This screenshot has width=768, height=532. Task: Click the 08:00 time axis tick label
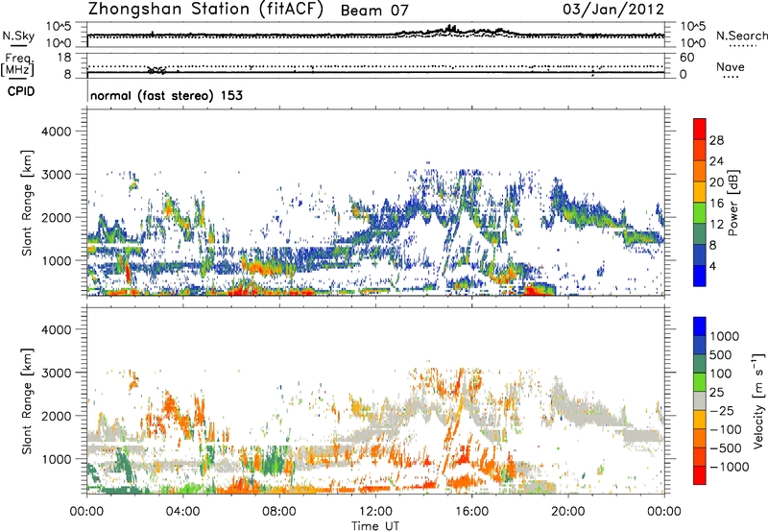click(278, 512)
